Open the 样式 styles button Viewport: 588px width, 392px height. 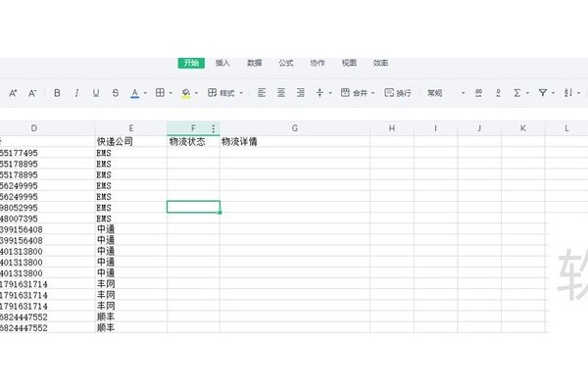[x=221, y=93]
